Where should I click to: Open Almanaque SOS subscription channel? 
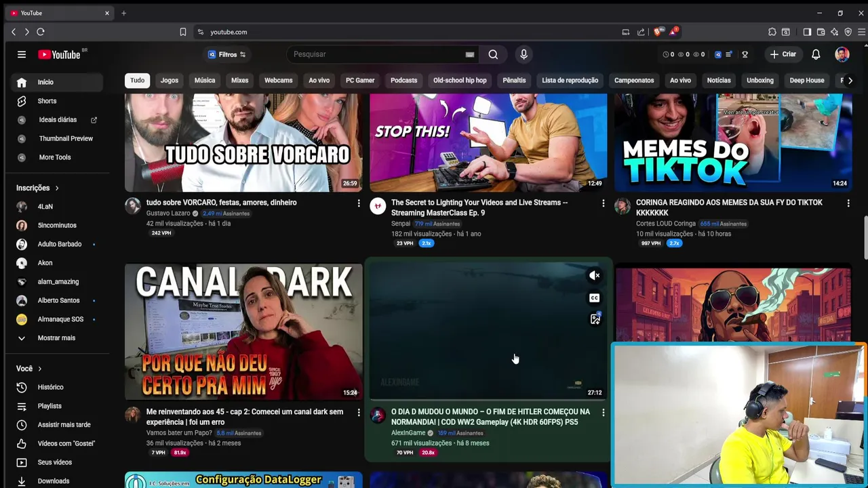click(56, 319)
